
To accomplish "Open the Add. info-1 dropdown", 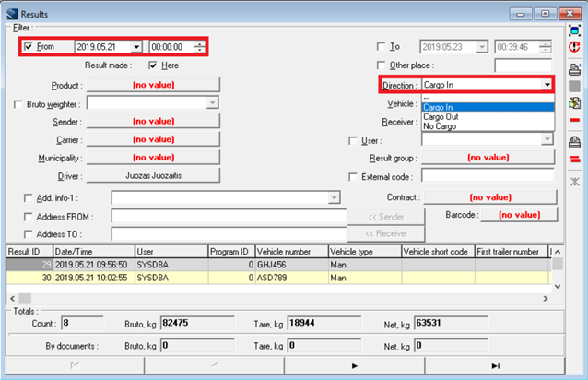I will [x=334, y=197].
